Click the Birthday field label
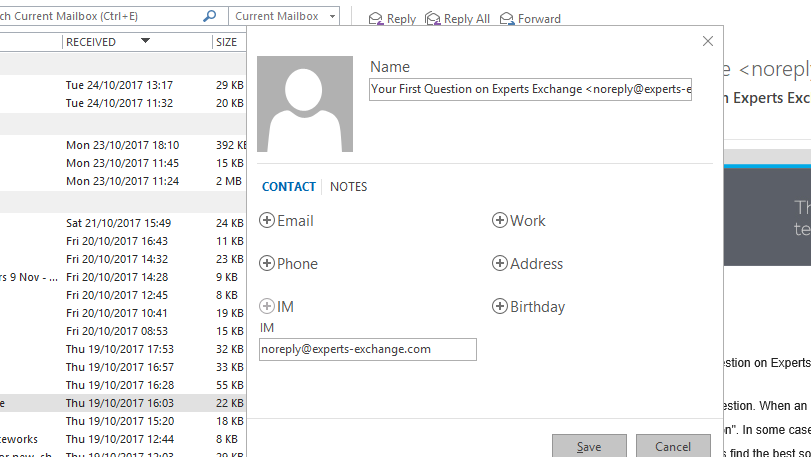The image size is (811, 457). (x=537, y=307)
